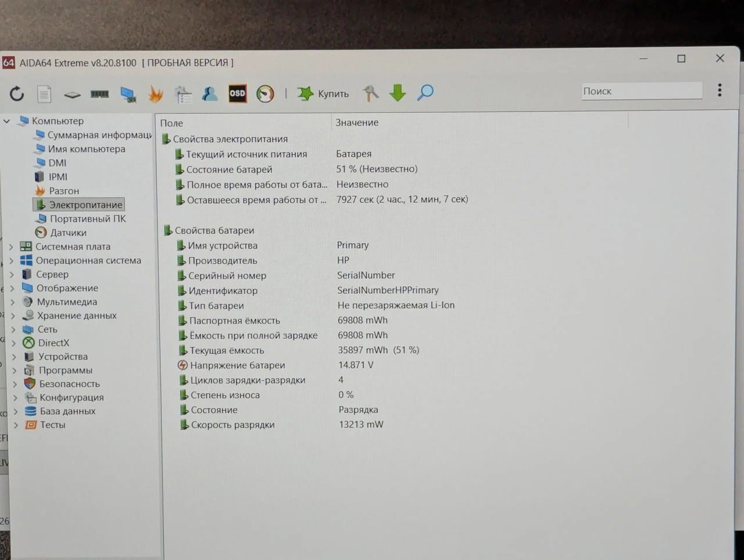744x560 pixels.
Task: Click the Купить buy button
Action: (323, 94)
